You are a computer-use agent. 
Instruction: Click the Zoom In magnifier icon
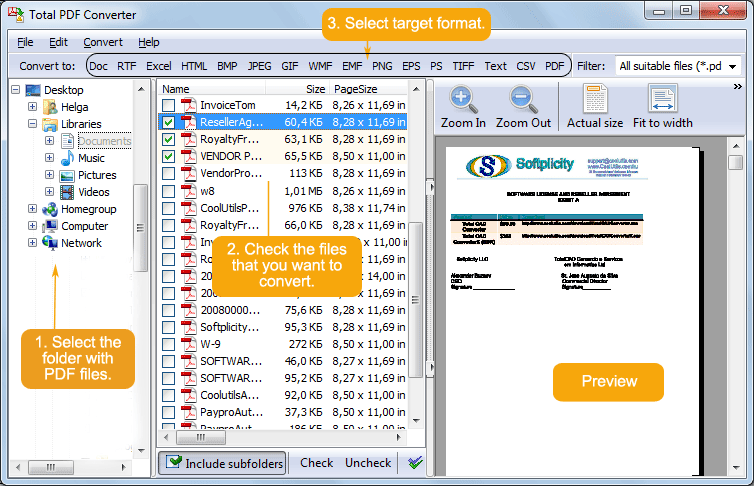462,99
